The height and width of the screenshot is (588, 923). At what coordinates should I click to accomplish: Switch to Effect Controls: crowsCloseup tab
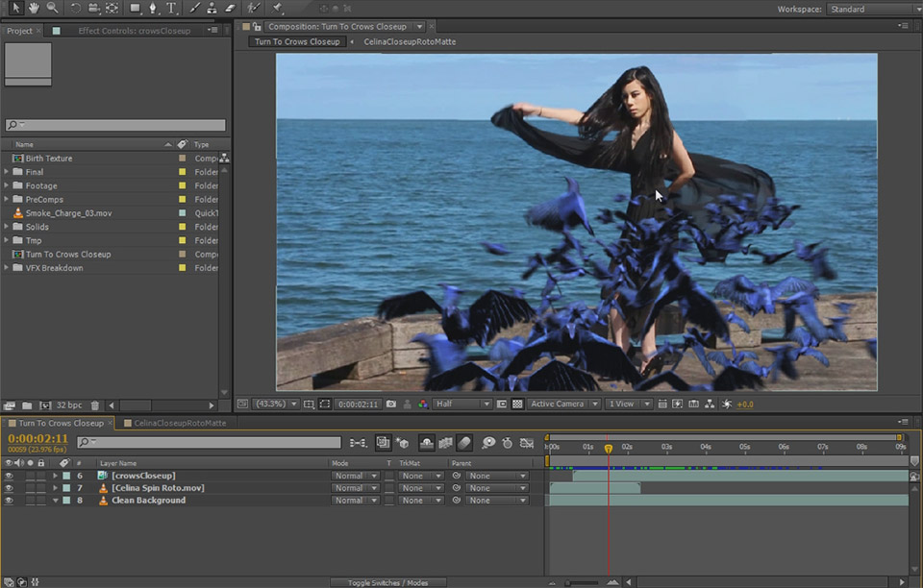135,31
